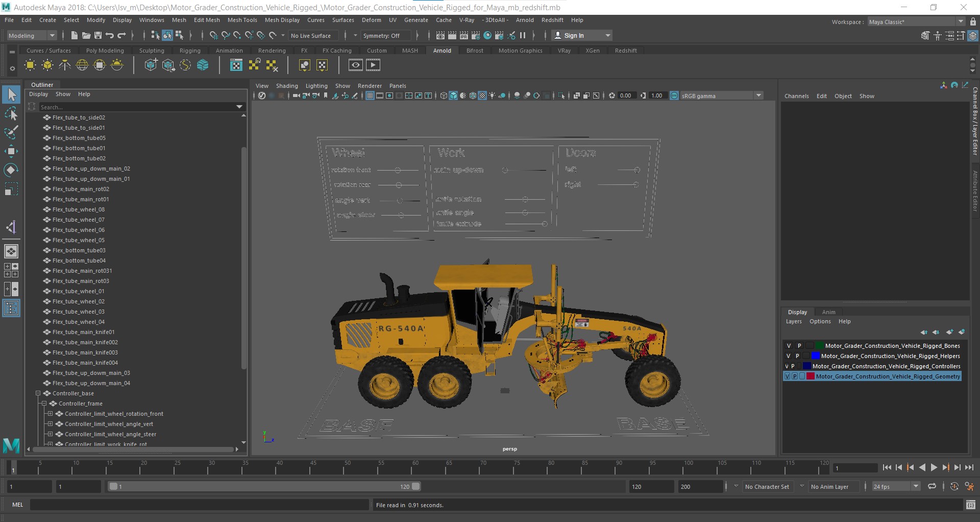Create Arnold mesh light icon
Viewport: 980px width, 522px height.
pyautogui.click(x=47, y=65)
